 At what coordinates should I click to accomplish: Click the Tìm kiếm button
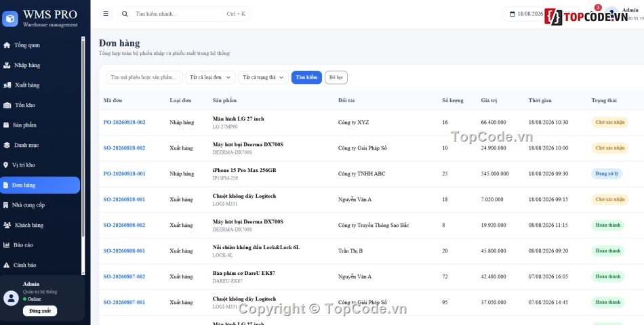pos(306,78)
